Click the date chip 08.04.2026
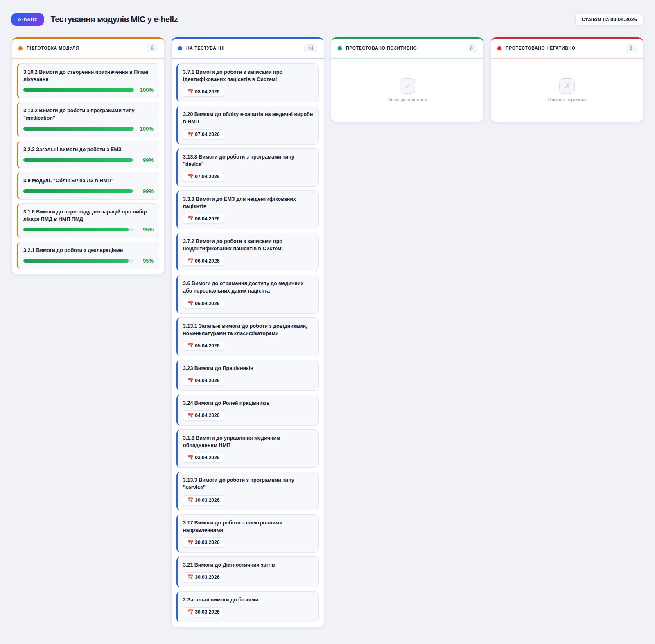Screen dimensions: 655x644 203,92
